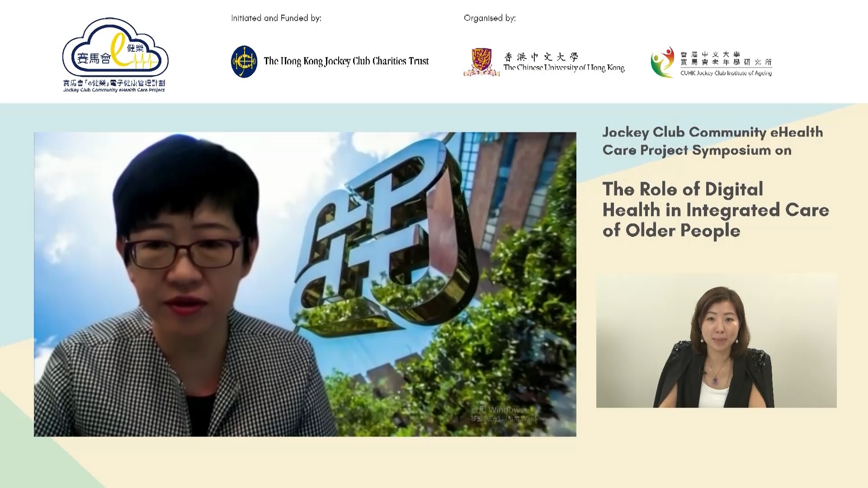Click the Jockey Club eHealth cloud logo
Screen dimensions: 868x488
[115, 49]
